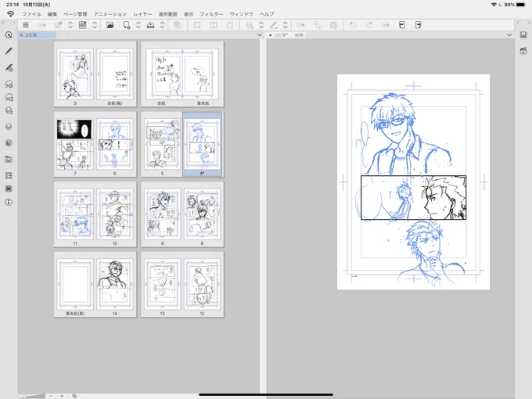Select page 7 thumbnail with black panel
This screenshot has height=399, width=532.
tap(75, 144)
